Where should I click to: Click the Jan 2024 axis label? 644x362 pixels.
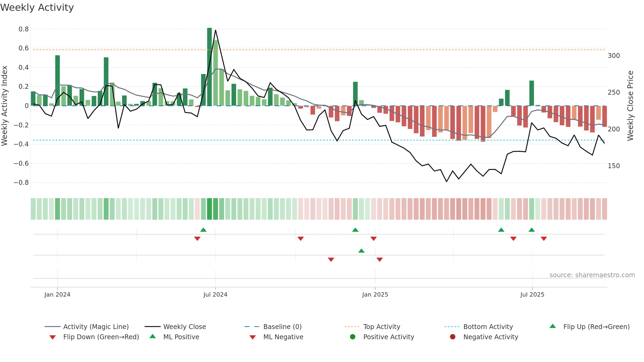57,294
